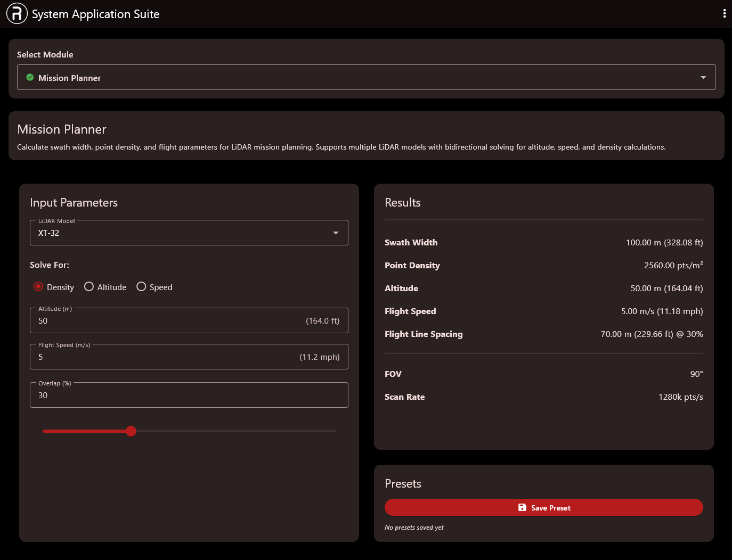Click the green check icon beside Mission Planner
Screen dimensions: 732x560
pos(30,78)
